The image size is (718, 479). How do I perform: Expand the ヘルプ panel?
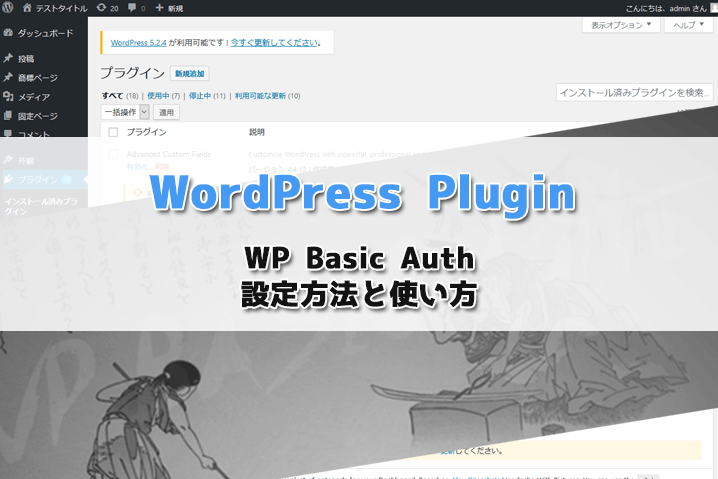click(x=688, y=25)
